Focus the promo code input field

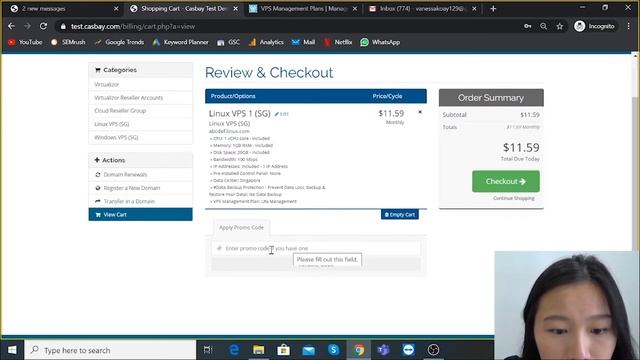point(316,248)
